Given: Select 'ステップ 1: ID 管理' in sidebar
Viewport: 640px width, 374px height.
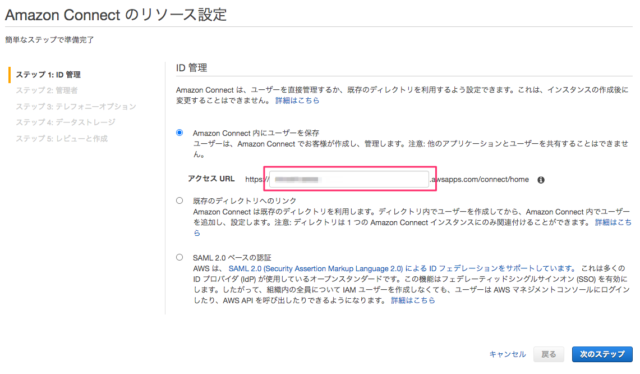Looking at the screenshot, I should point(48,75).
